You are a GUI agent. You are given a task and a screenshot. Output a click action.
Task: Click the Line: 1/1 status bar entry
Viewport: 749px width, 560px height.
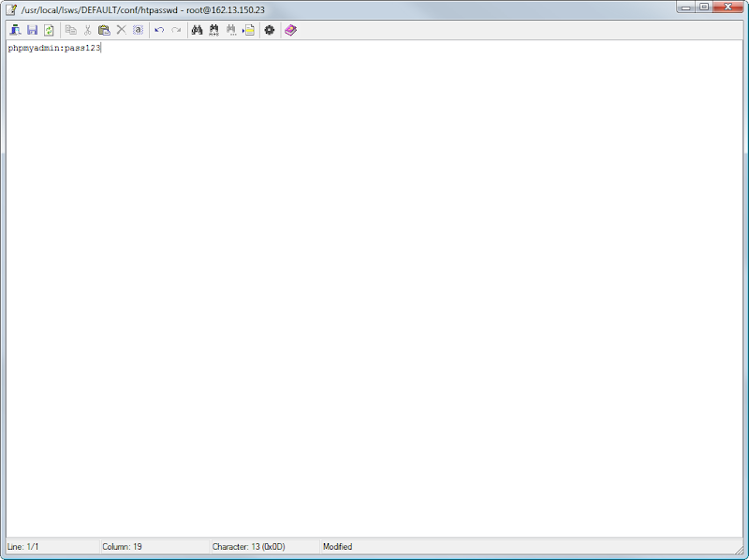pyautogui.click(x=22, y=547)
